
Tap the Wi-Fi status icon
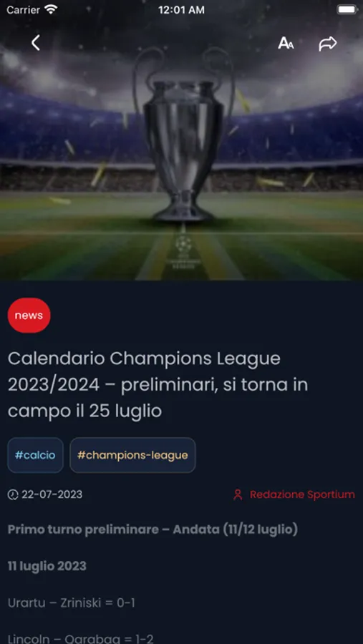(51, 9)
